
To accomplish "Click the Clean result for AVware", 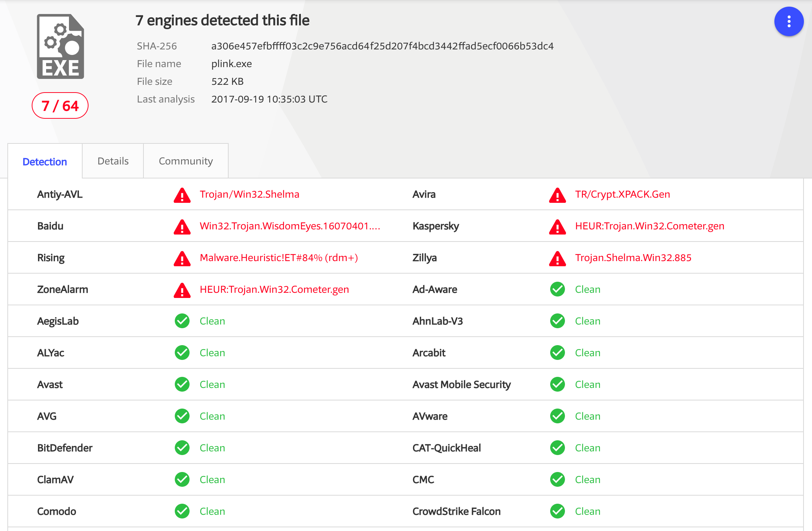I will (x=588, y=416).
